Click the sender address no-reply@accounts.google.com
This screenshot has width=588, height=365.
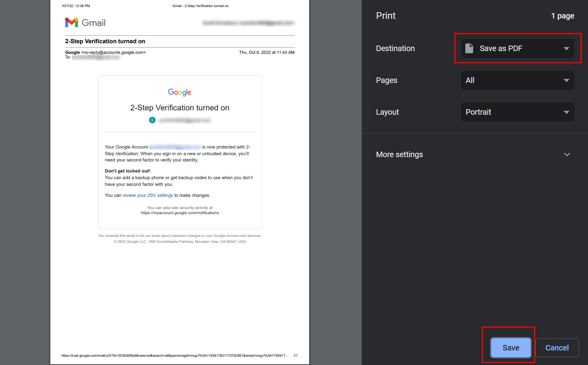pyautogui.click(x=113, y=52)
